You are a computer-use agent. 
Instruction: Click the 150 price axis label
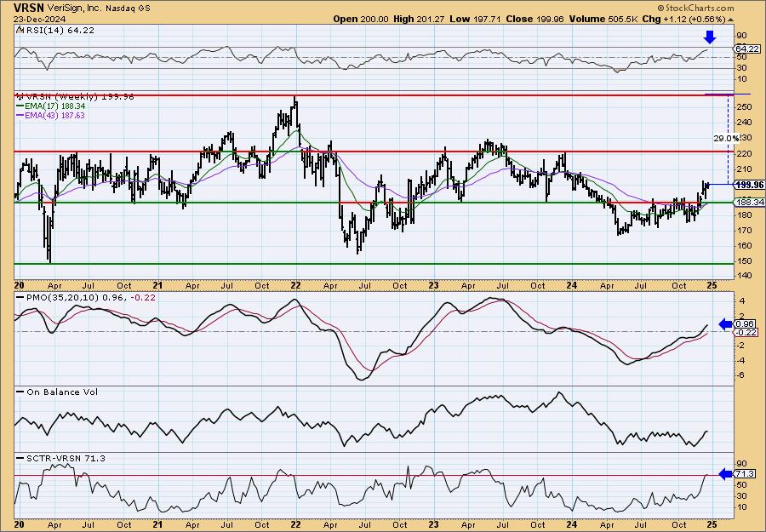pyautogui.click(x=744, y=261)
